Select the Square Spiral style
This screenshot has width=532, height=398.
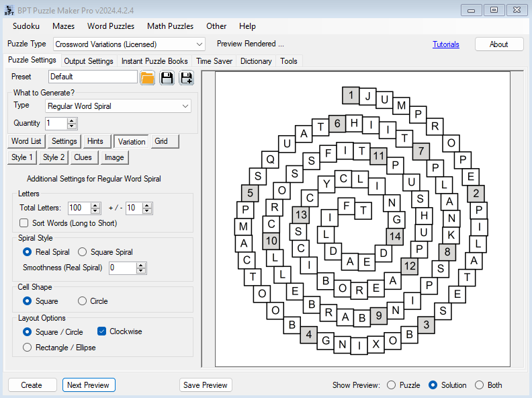(x=83, y=252)
